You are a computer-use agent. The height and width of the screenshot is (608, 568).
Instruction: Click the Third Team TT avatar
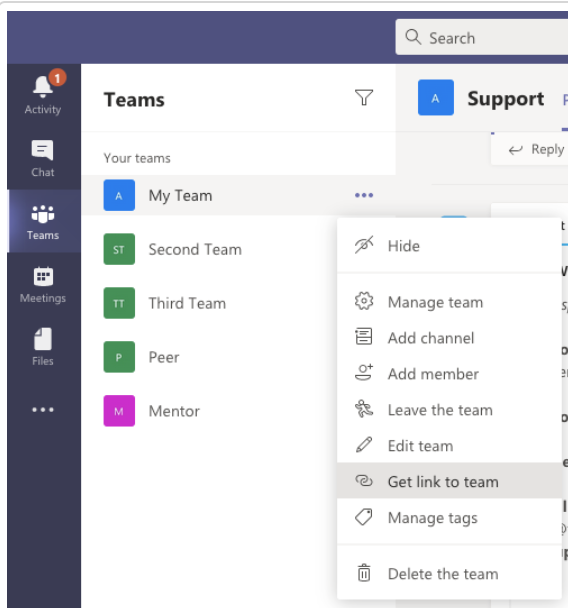click(x=119, y=303)
